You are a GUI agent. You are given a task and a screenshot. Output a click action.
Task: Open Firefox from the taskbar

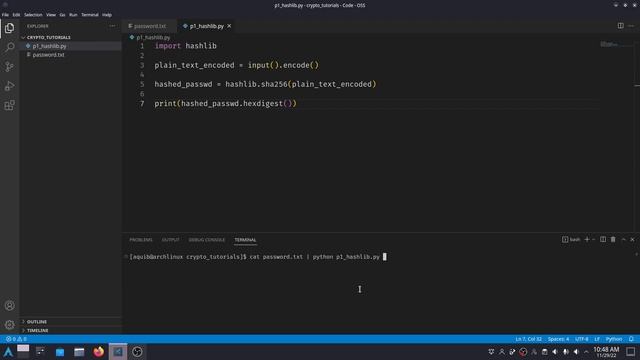click(x=98, y=352)
